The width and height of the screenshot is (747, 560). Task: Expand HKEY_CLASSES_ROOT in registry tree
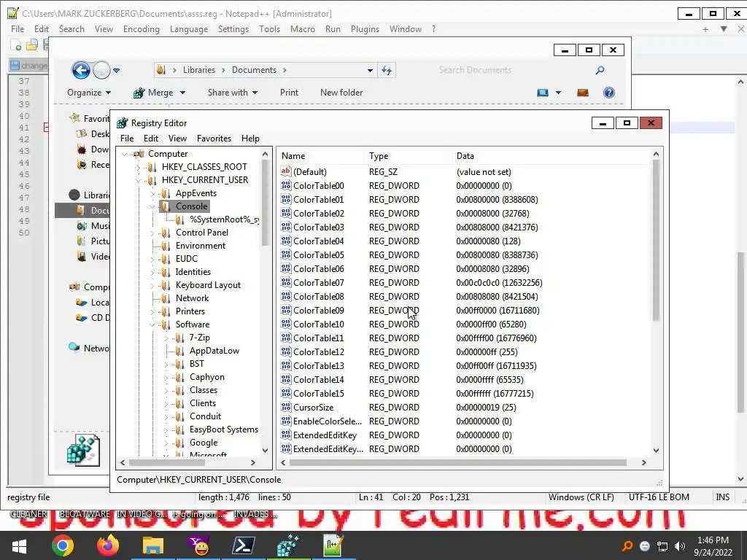pos(138,167)
